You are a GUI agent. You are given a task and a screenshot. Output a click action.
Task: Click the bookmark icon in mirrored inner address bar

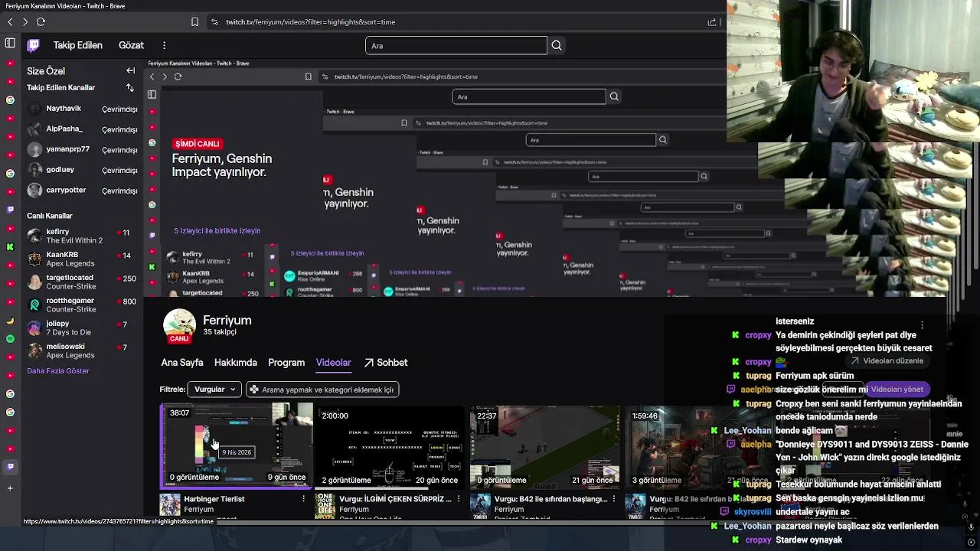[x=308, y=77]
